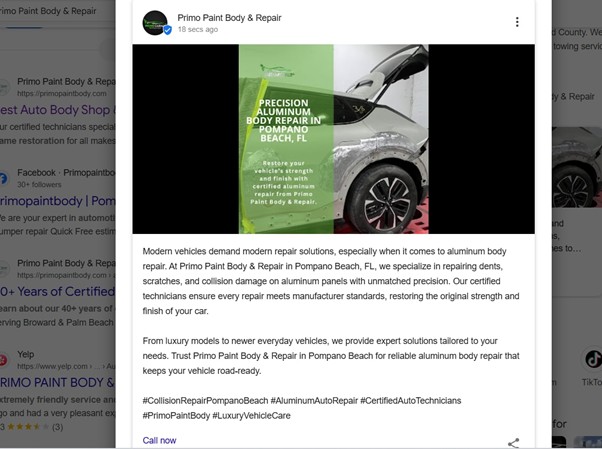
Task: Open the three-dot post options menu
Action: [517, 22]
